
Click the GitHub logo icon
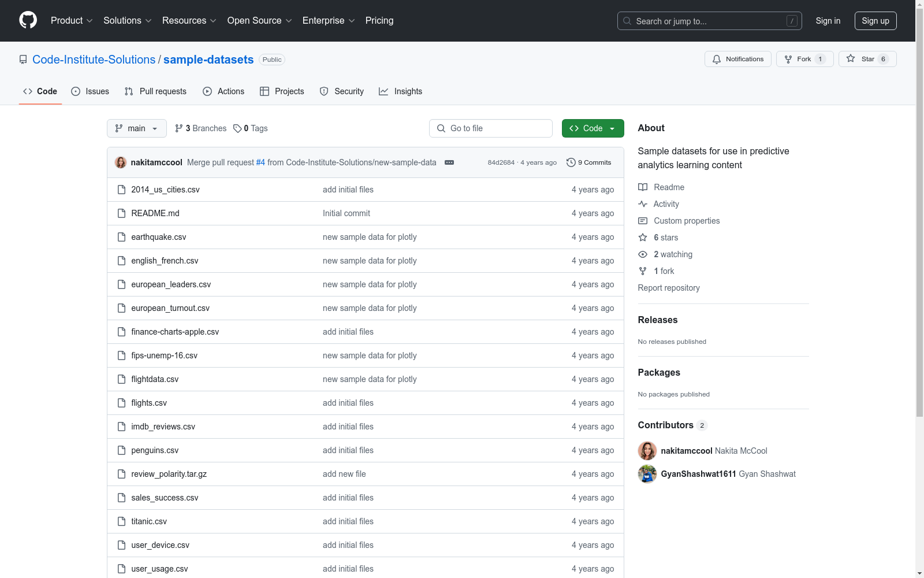(28, 20)
